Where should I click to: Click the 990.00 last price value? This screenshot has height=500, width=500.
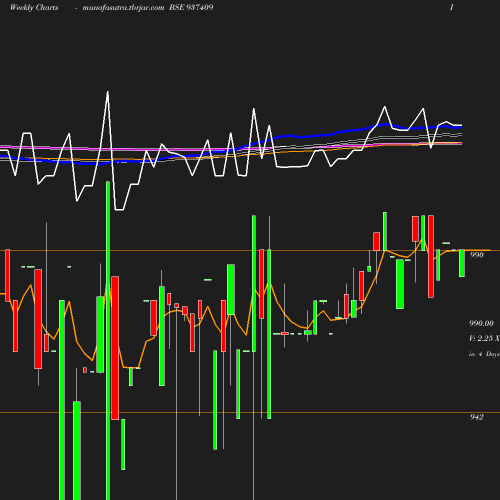tap(481, 323)
